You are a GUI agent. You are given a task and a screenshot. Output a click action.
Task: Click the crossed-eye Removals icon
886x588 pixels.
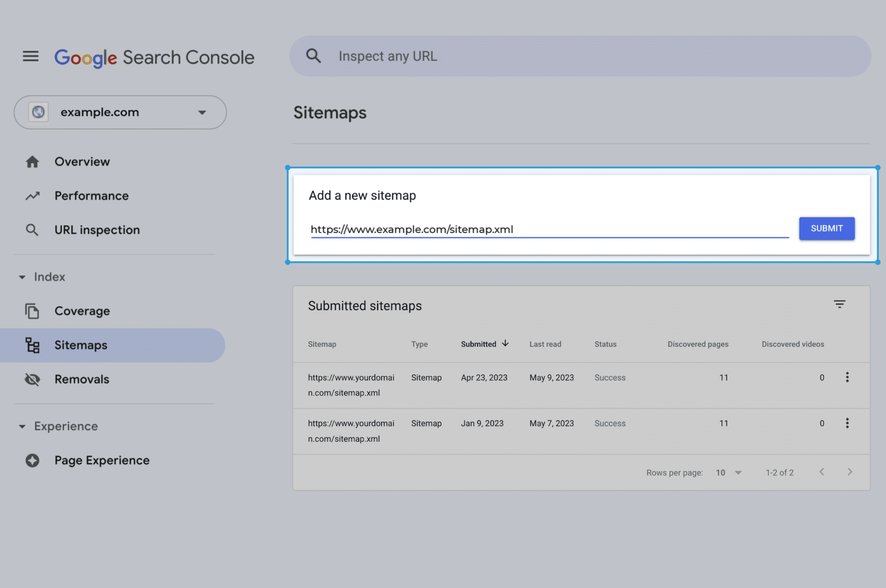coord(33,379)
